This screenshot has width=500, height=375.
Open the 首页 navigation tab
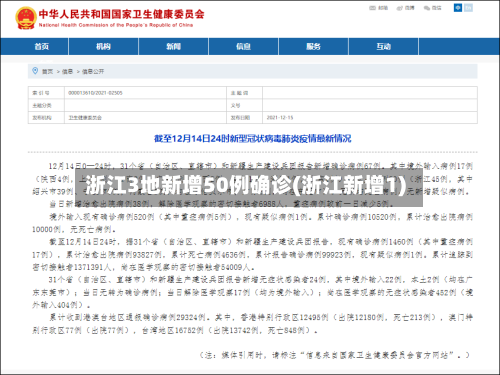point(42,46)
